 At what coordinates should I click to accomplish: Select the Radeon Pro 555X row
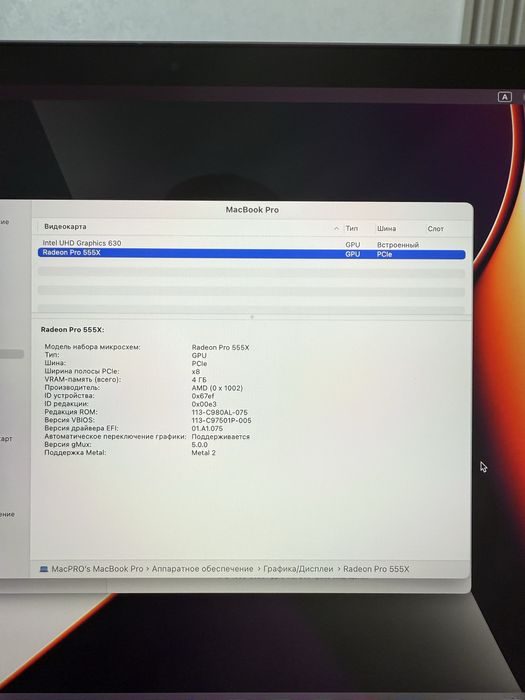(x=251, y=254)
